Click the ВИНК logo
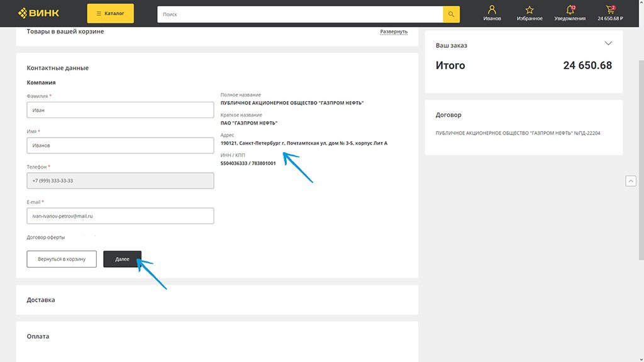644x362 pixels. (38, 13)
